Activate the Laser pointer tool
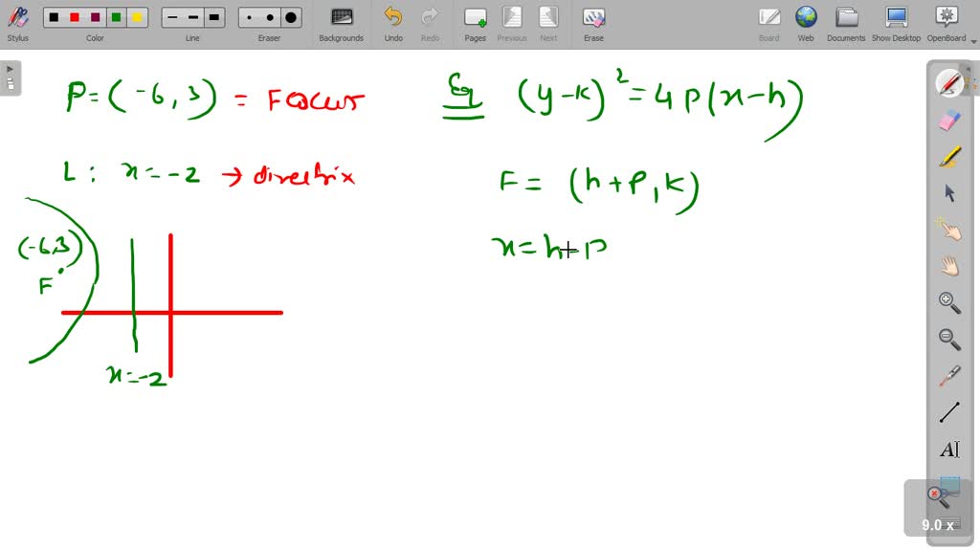The height and width of the screenshot is (551, 980). click(948, 376)
